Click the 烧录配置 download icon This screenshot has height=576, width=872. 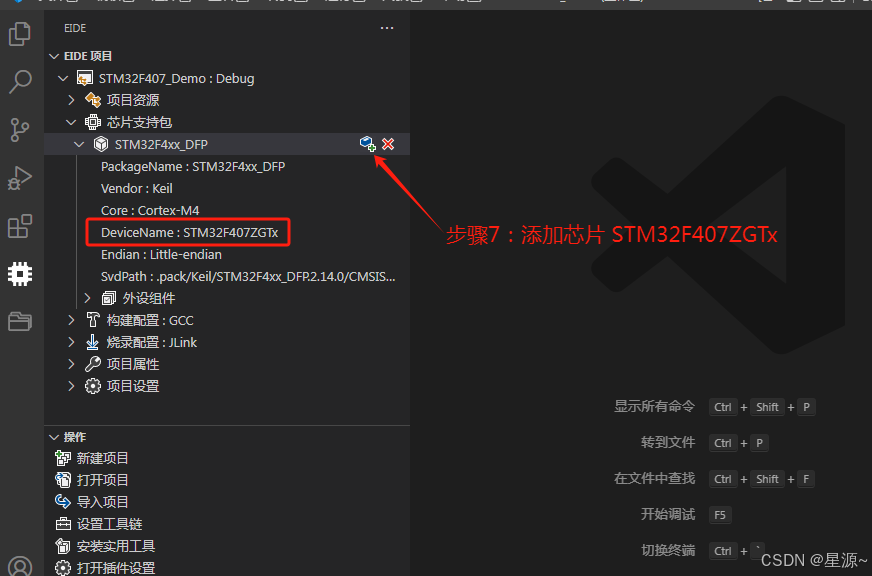93,342
